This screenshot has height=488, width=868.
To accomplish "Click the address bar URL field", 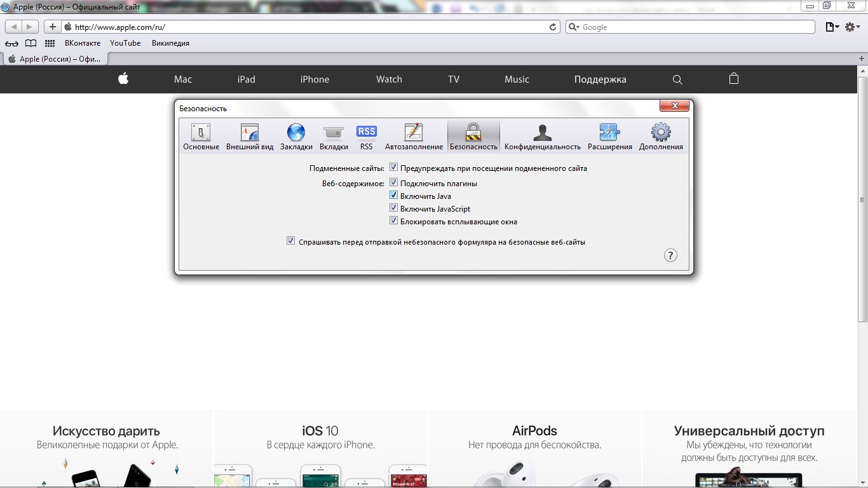I will click(310, 27).
